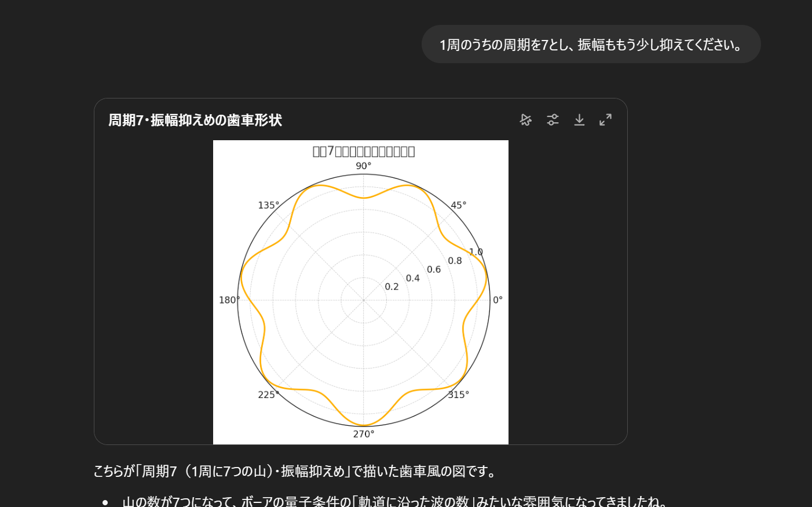The height and width of the screenshot is (507, 812).
Task: Click the 225° angle label
Action: point(269,395)
